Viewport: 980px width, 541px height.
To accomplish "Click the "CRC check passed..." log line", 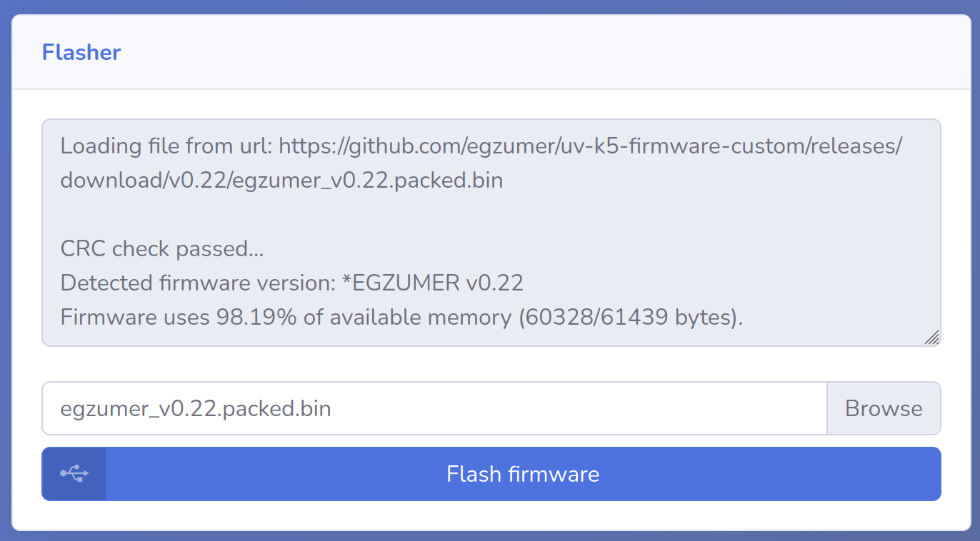I will (162, 249).
